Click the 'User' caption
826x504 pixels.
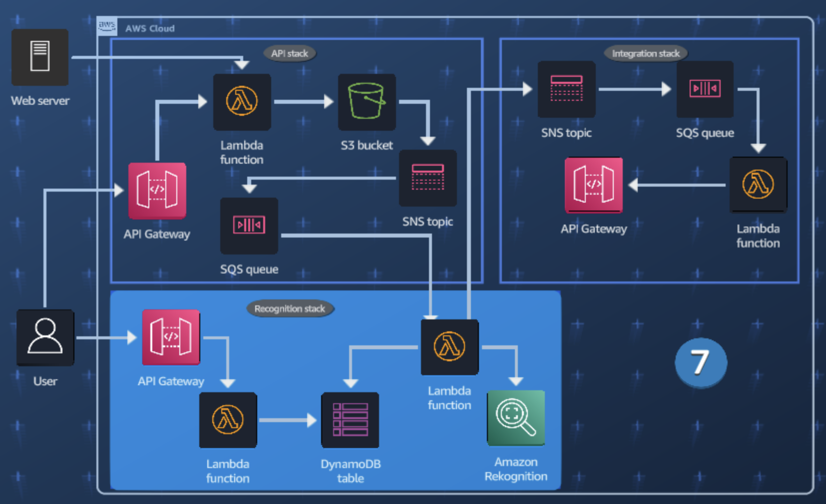pyautogui.click(x=45, y=381)
